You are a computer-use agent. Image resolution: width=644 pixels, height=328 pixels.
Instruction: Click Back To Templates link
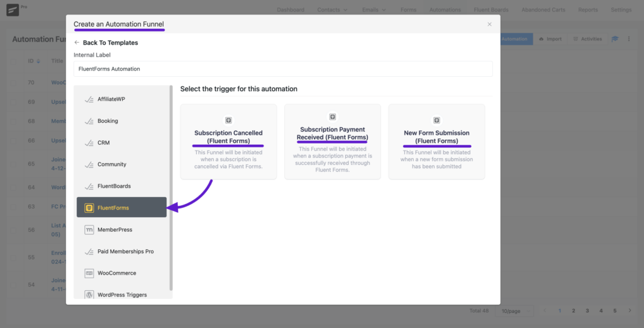click(111, 42)
